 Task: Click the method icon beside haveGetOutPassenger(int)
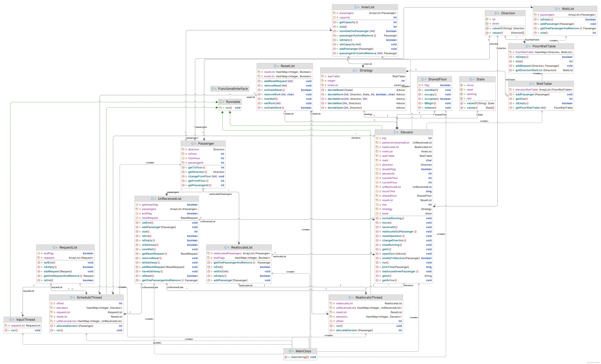[334, 31]
